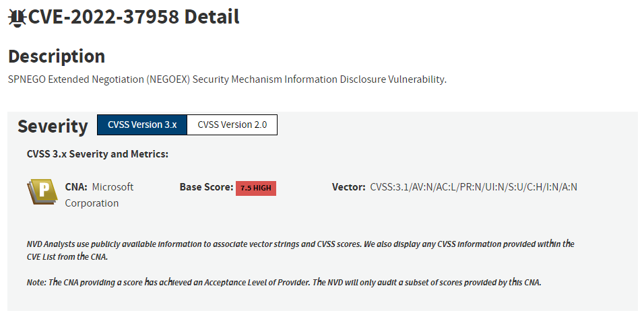Click the CVE-2022-37958 Detail heading
The width and height of the screenshot is (644, 319).
(x=134, y=17)
